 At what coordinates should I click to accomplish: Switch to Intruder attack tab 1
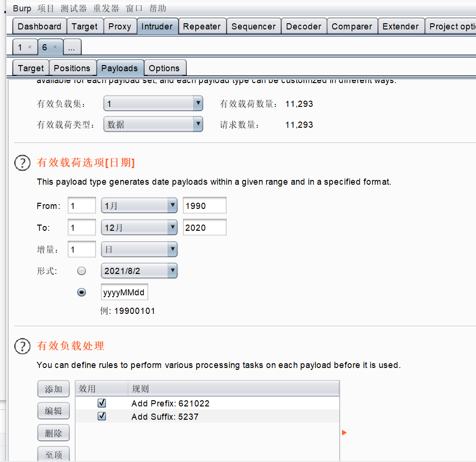[x=20, y=47]
